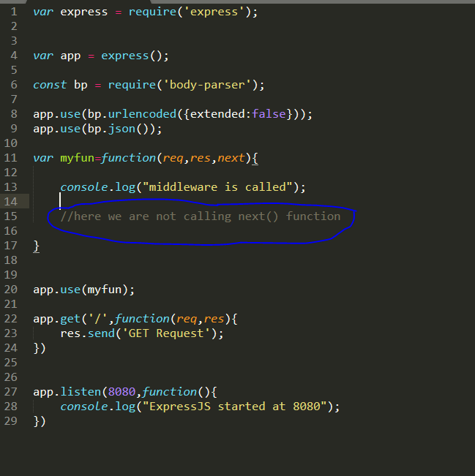Click get on line 22
475x476 pixels.
click(70, 319)
